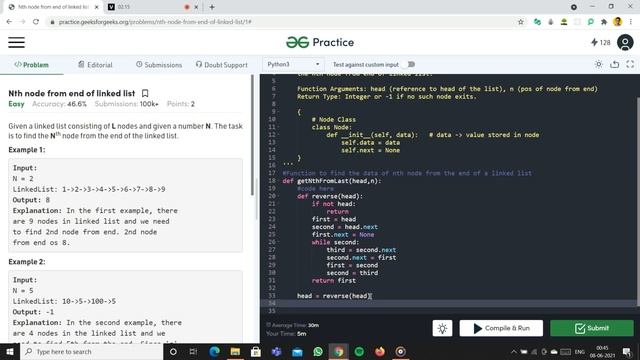Reset the code using the reset icon
The image size is (640, 360).
click(x=614, y=64)
